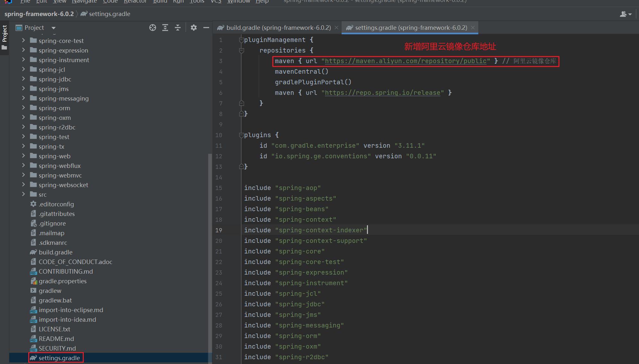Select import-into-eclipse.md file
This screenshot has height=364, width=639.
point(71,310)
